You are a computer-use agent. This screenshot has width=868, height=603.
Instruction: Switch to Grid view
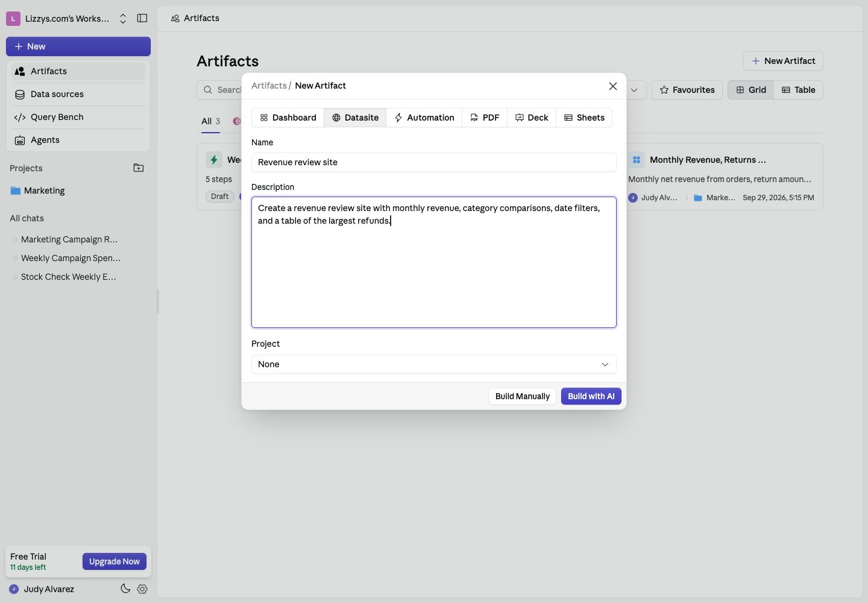pos(751,90)
